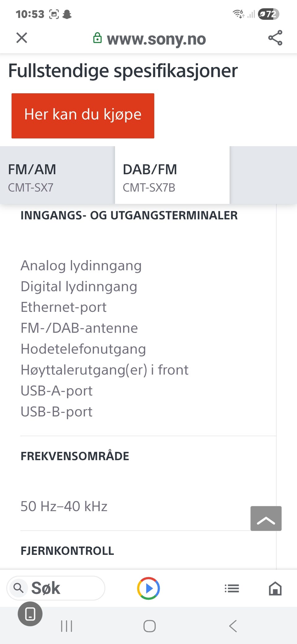Screen dimensions: 297x644
Task: Tap the www.sony.no address text
Action: point(156,39)
